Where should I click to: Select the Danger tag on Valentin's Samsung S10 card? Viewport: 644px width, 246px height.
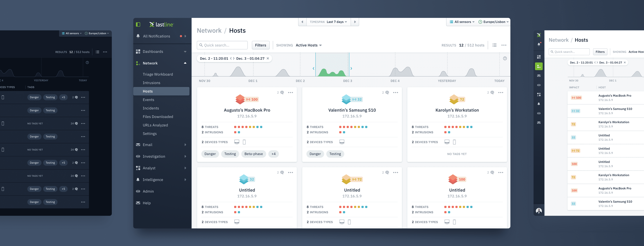(315, 154)
